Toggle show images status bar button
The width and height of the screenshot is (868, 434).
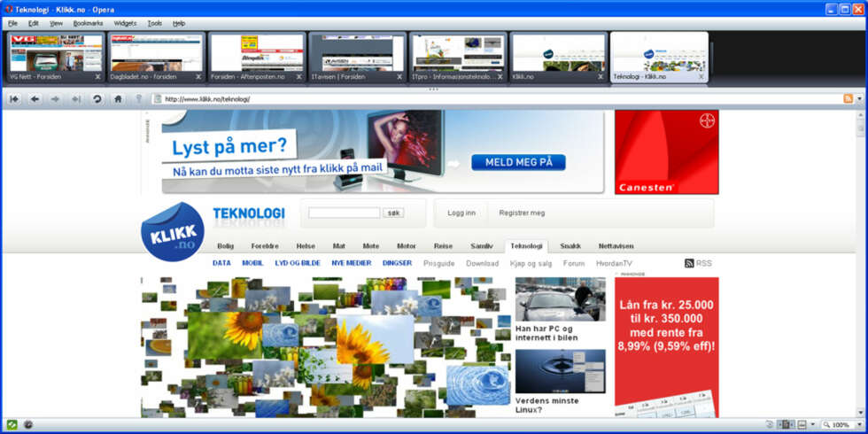point(802,424)
